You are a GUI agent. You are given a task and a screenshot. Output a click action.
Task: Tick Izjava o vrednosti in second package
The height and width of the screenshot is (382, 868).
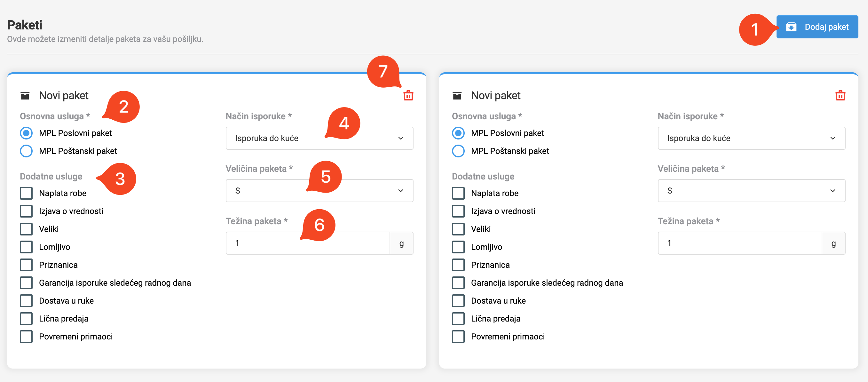[458, 211]
